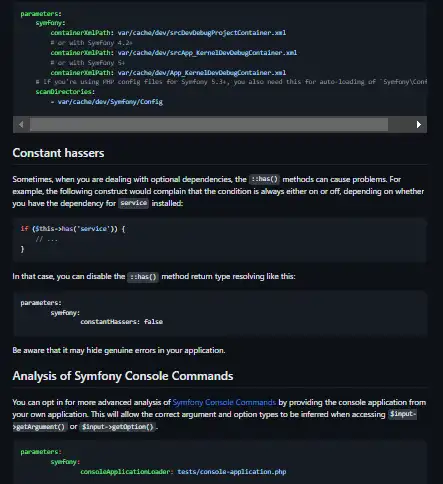Click the 'Analysis of Symfony Console Commands' heading
443x484 pixels.
point(123,376)
